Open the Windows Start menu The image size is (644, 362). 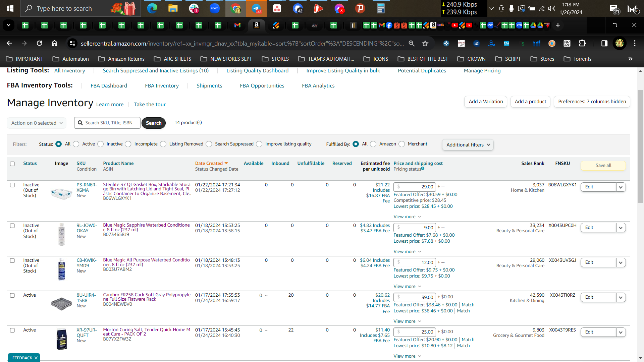10,8
